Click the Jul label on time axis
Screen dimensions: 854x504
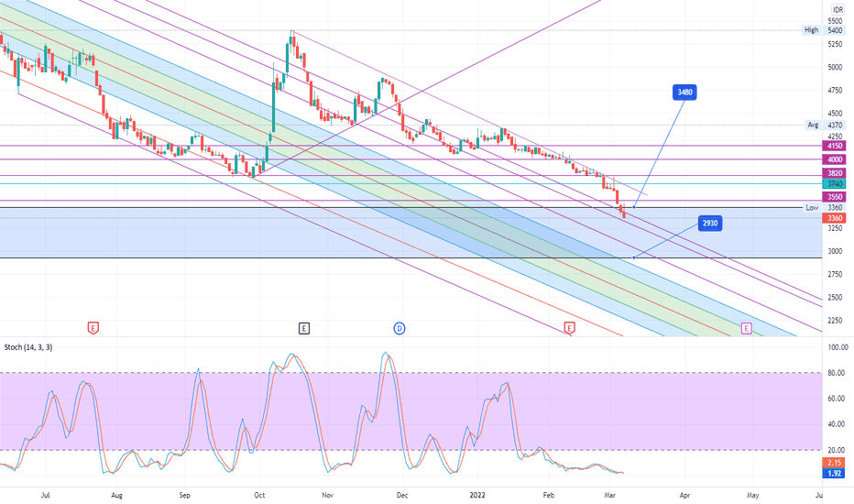point(45,495)
